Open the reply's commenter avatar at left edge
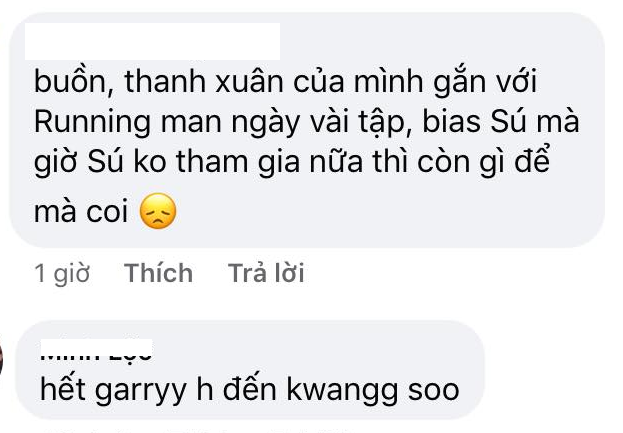The width and height of the screenshot is (623, 433). pos(1,361)
